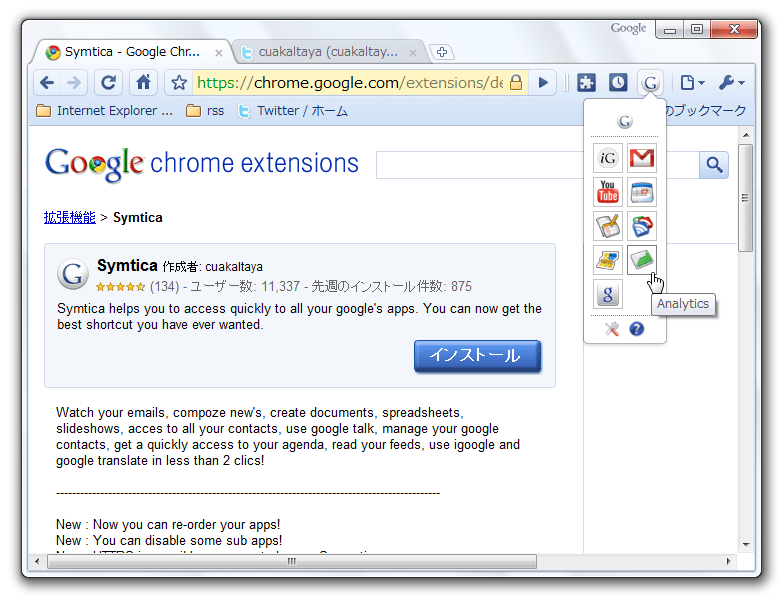This screenshot has height=599, width=784.
Task: Open the other bookmarks (ブックマーク) folder
Action: coord(706,110)
